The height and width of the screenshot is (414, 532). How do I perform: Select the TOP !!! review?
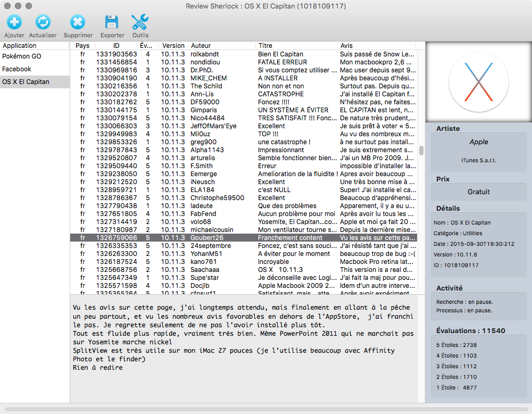point(243,134)
